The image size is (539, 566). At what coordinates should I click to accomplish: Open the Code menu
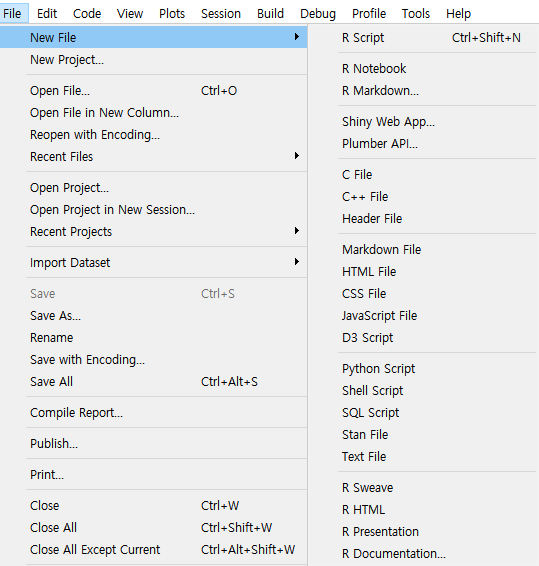[x=87, y=14]
